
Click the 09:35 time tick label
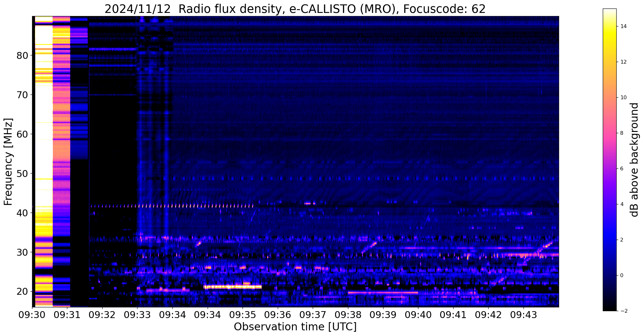tap(243, 314)
